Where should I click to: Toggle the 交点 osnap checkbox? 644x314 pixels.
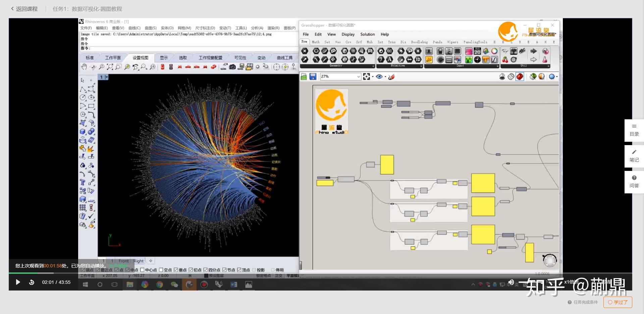click(x=161, y=270)
